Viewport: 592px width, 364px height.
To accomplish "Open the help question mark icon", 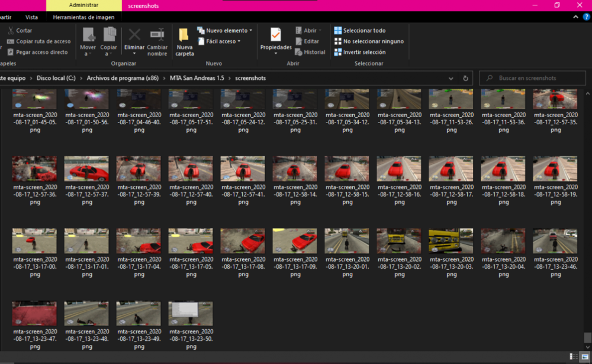I will (x=586, y=17).
